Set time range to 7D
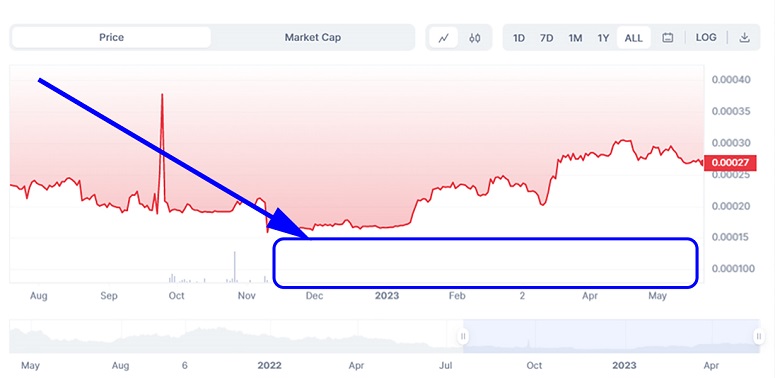 [546, 38]
